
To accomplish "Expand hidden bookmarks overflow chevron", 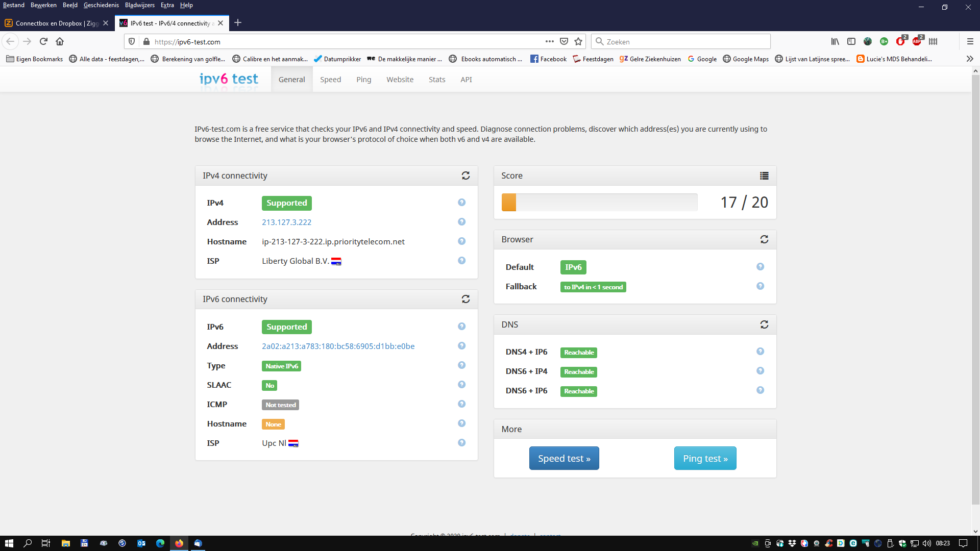I will [x=970, y=59].
